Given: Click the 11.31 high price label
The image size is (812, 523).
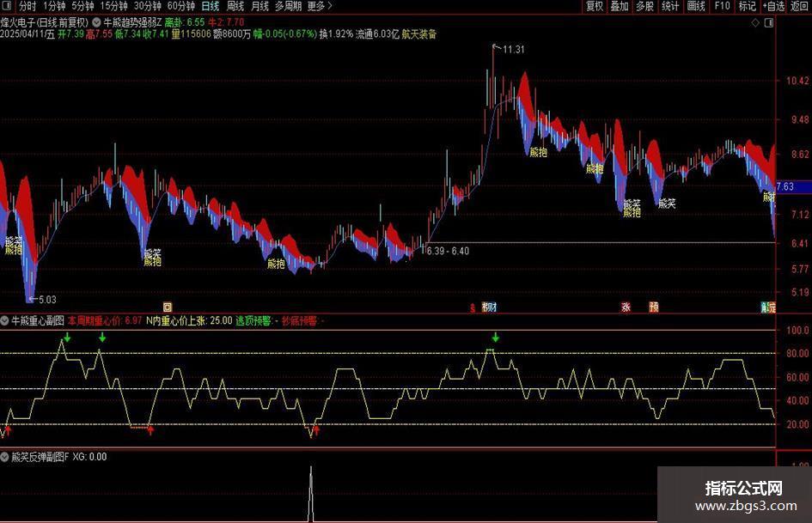Looking at the screenshot, I should click(513, 49).
